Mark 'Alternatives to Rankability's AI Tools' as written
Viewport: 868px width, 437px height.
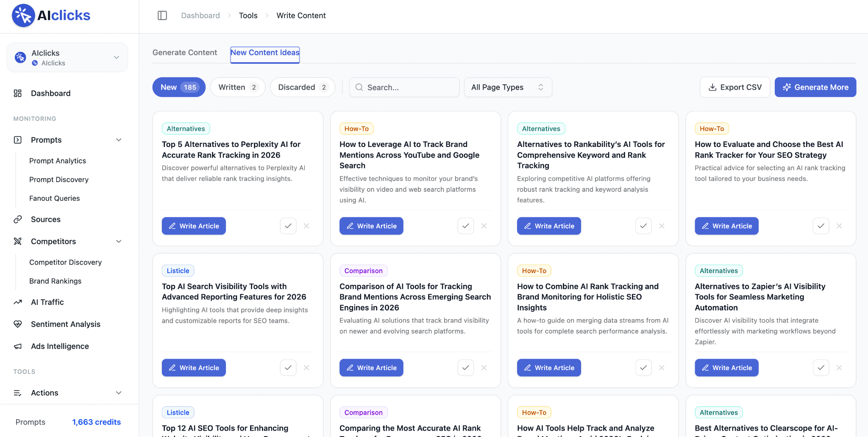(643, 226)
